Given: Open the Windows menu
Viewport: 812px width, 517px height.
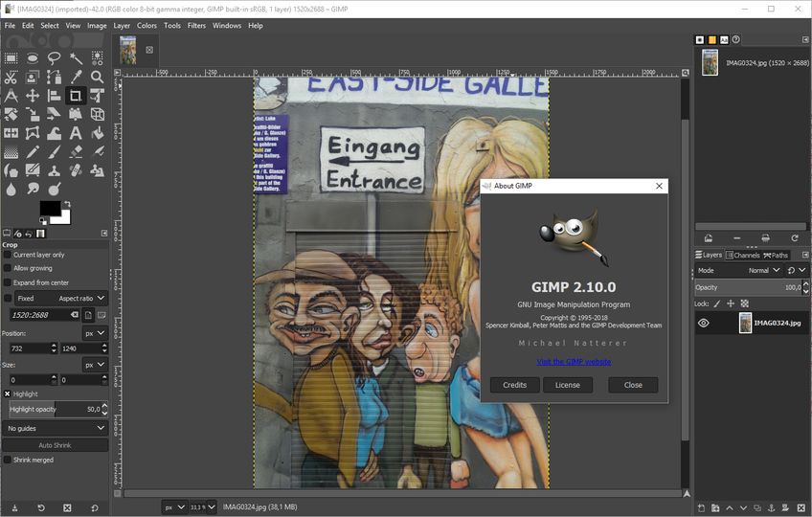Looking at the screenshot, I should point(227,26).
